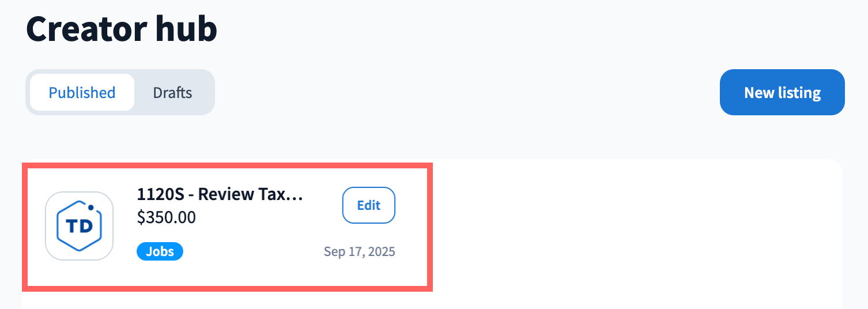Open the 1120S - Review Tax listing title
This screenshot has width=868, height=309.
(220, 194)
